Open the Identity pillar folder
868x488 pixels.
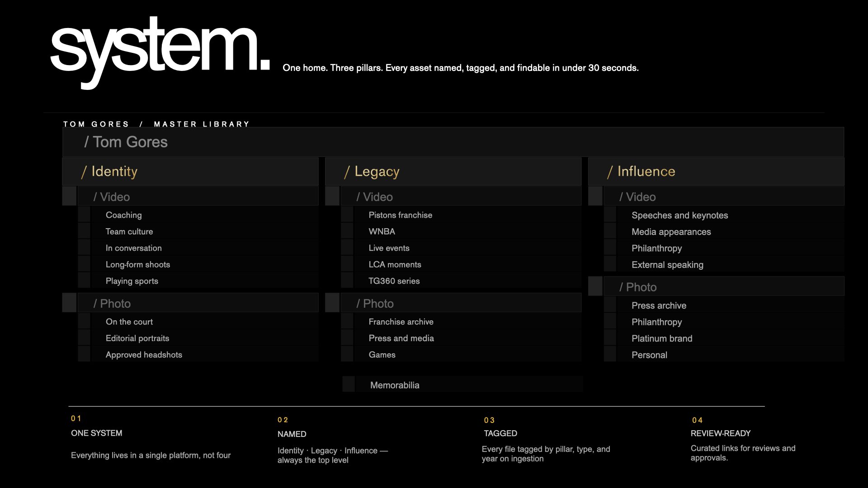(x=114, y=172)
